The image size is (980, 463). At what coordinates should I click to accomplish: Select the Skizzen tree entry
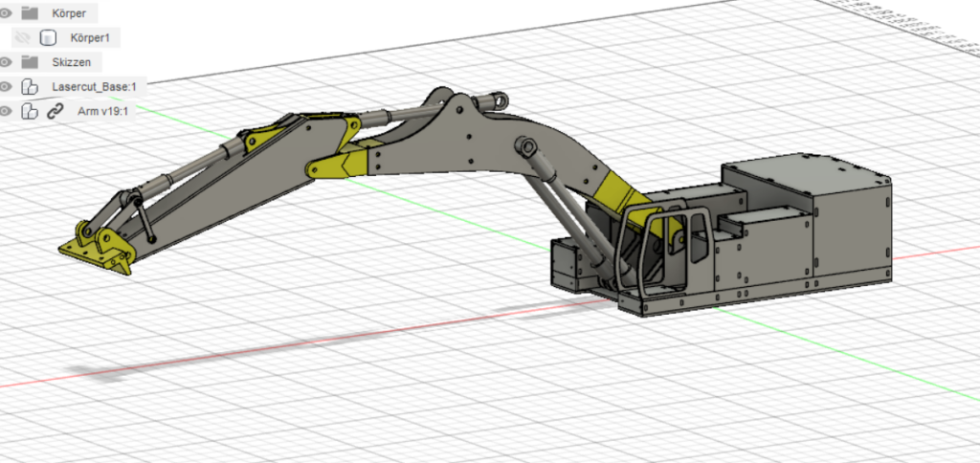click(70, 62)
